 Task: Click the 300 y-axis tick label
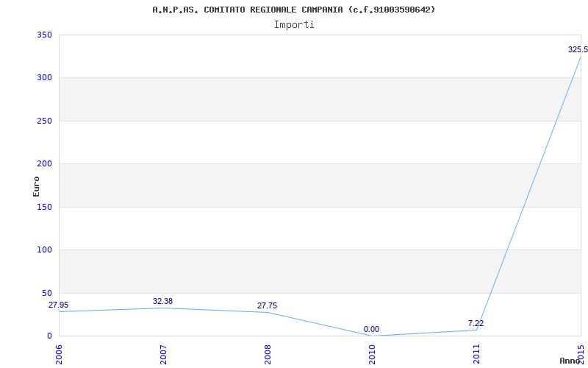point(44,78)
